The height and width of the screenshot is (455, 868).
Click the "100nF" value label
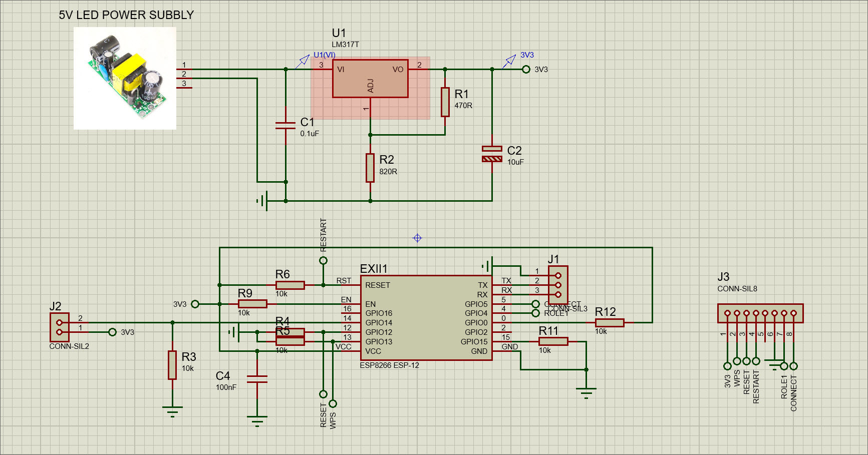226,387
